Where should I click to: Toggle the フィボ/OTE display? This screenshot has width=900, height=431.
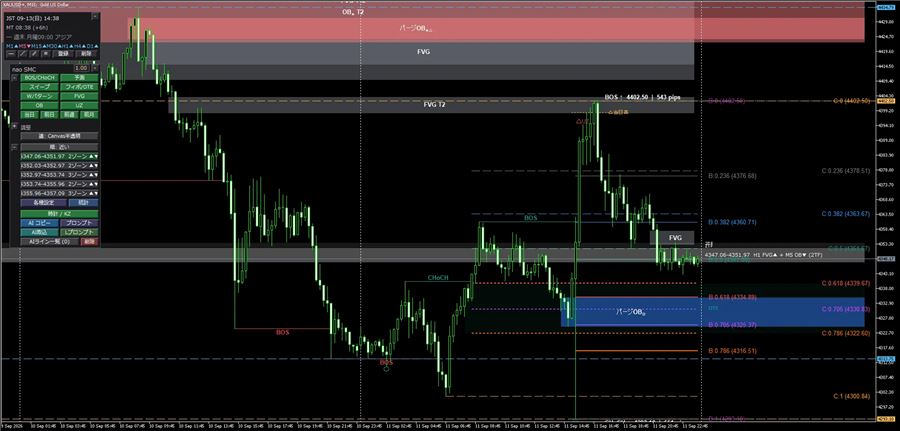(79, 87)
